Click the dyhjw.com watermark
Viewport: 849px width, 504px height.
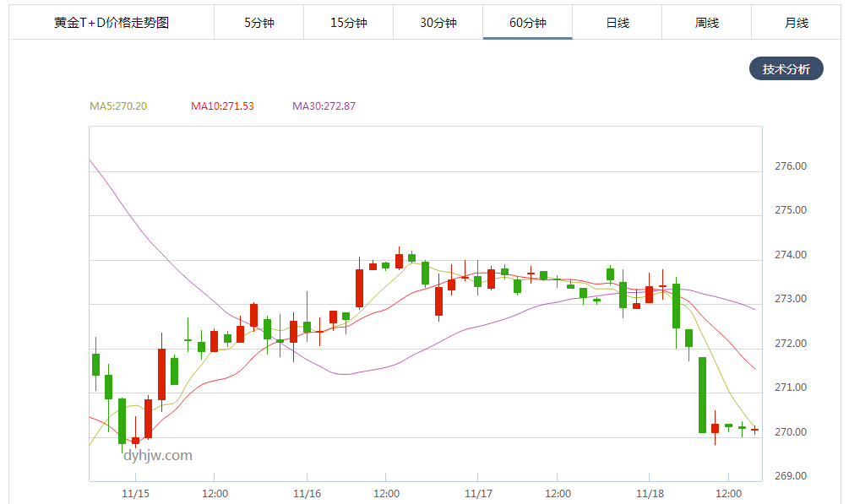[157, 456]
